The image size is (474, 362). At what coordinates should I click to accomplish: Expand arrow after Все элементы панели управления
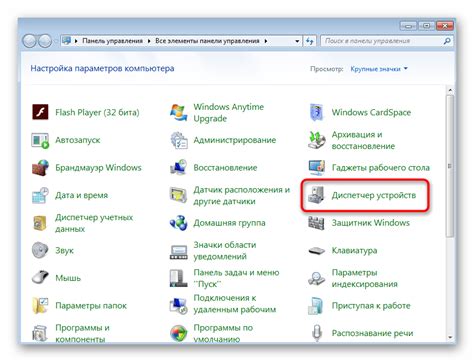tap(266, 41)
